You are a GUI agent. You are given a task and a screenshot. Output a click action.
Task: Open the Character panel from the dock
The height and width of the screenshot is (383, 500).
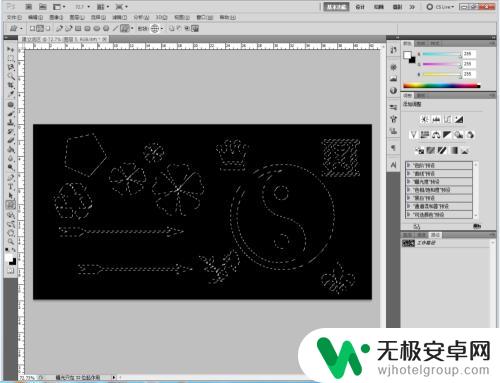coord(394,165)
